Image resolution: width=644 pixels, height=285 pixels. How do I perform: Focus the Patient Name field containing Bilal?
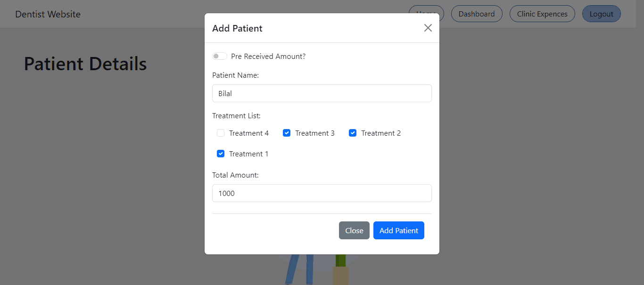pos(322,93)
